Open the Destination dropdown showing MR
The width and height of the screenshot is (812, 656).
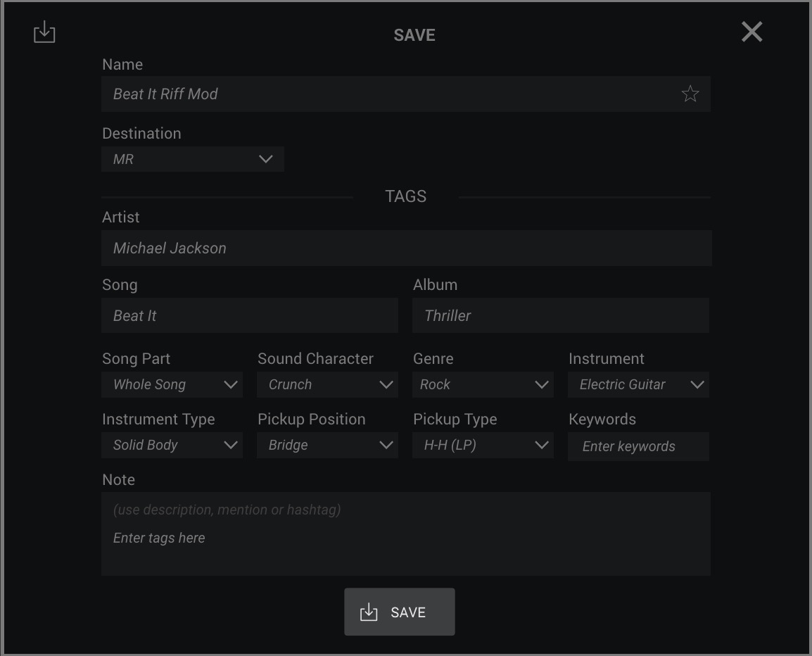[x=193, y=159]
